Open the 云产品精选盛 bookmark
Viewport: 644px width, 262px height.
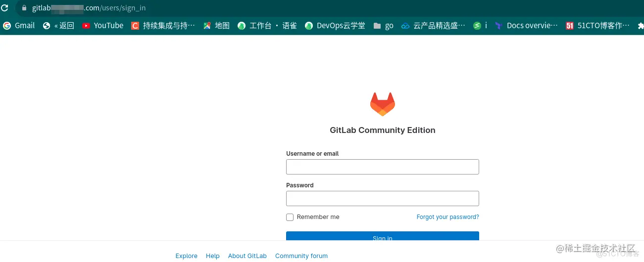pos(434,26)
